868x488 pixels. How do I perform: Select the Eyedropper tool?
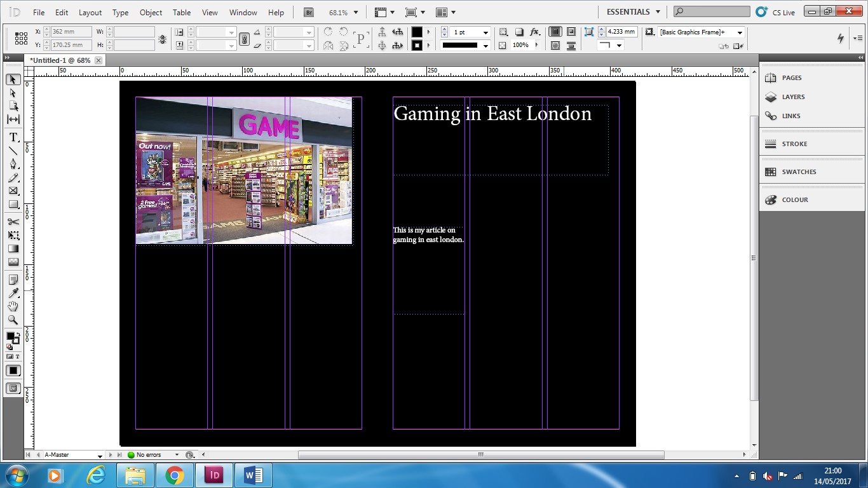point(13,293)
